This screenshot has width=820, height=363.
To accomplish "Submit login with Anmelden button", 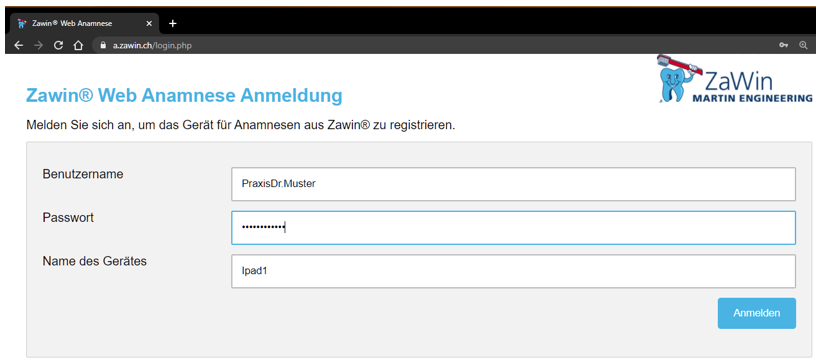I will click(x=757, y=313).
